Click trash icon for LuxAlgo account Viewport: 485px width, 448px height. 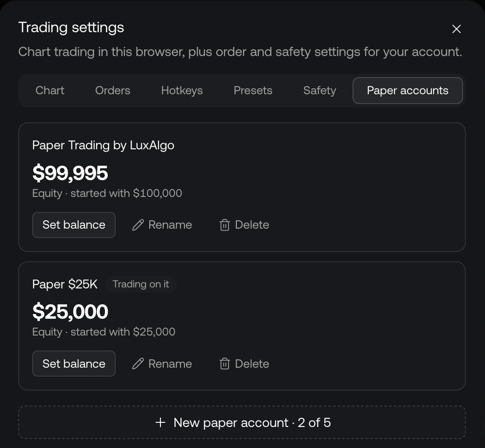point(225,225)
